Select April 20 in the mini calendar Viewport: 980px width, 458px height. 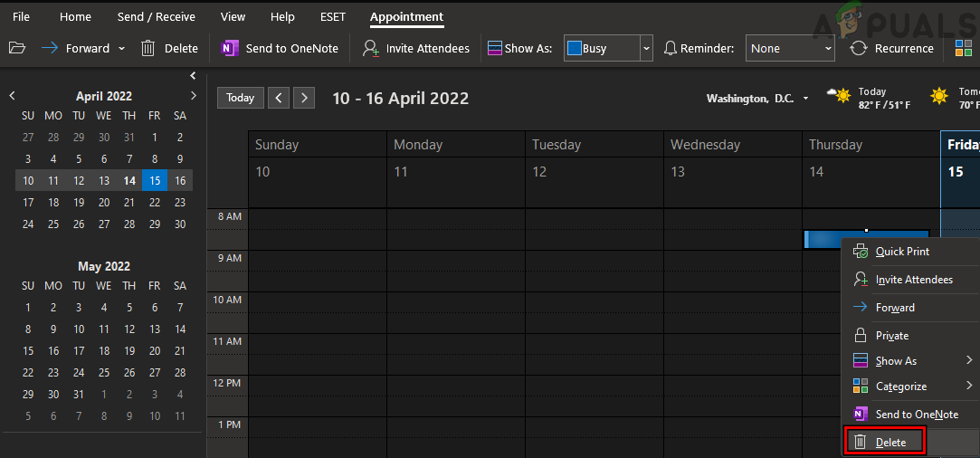[104, 203]
